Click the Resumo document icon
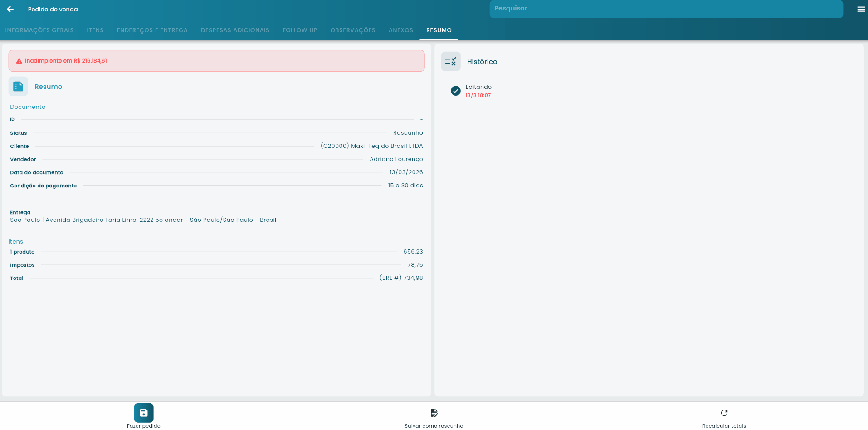Viewport: 868px width, 430px height. click(x=18, y=87)
